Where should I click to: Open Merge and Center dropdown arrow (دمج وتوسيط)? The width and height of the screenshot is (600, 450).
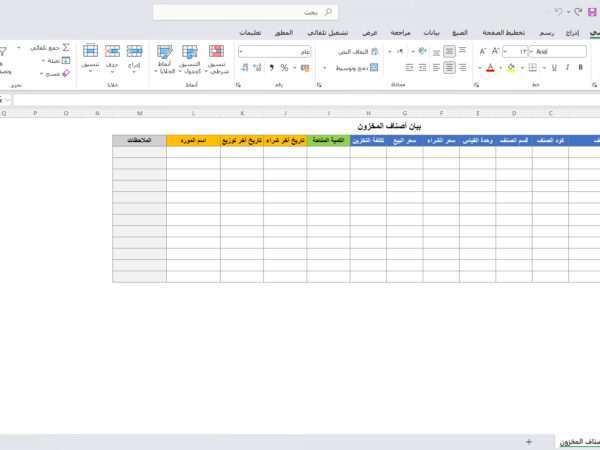click(323, 68)
